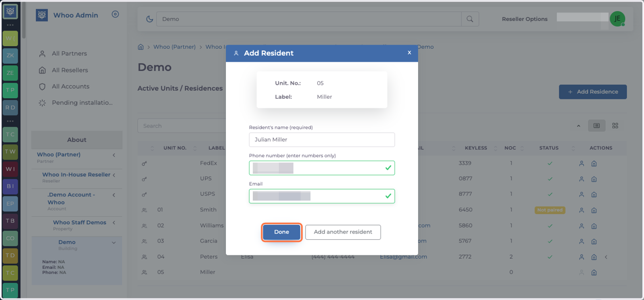Screen dimensions: 644x300
Task: Click the search magnifier button in top bar
Action: click(470, 19)
